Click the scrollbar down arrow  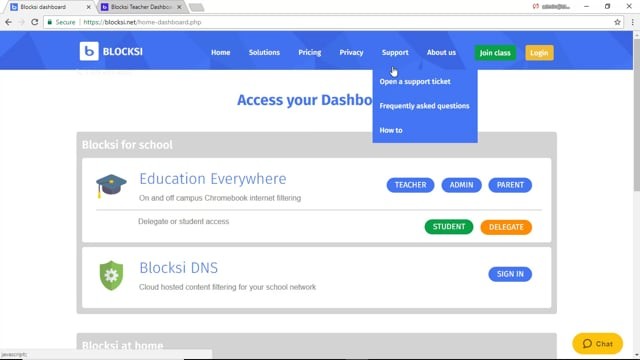pos(636,355)
